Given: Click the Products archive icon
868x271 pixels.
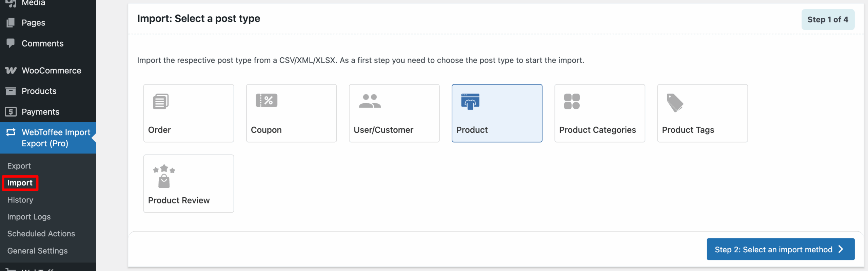Looking at the screenshot, I should tap(11, 91).
